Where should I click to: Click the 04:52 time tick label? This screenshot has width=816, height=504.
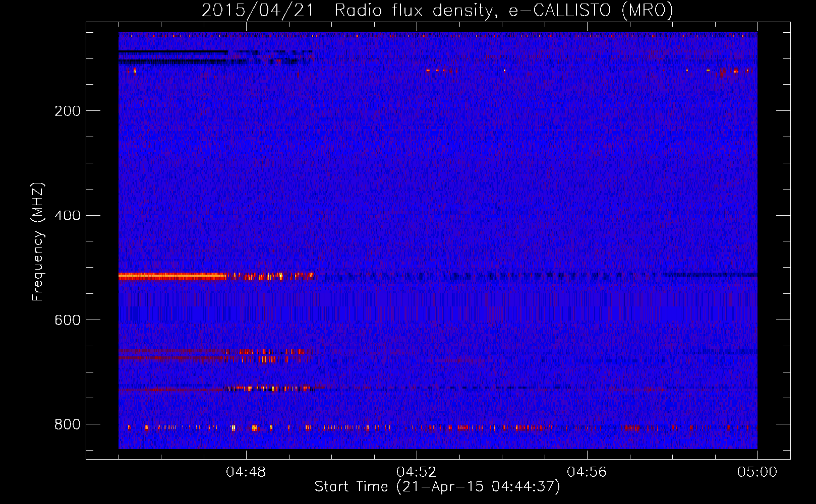tap(417, 472)
